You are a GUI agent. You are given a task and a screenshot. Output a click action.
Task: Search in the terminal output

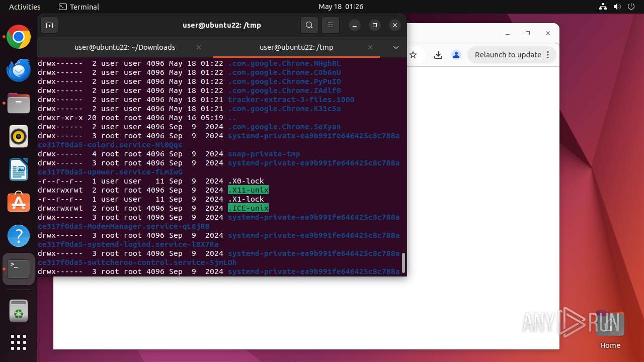[x=309, y=25]
